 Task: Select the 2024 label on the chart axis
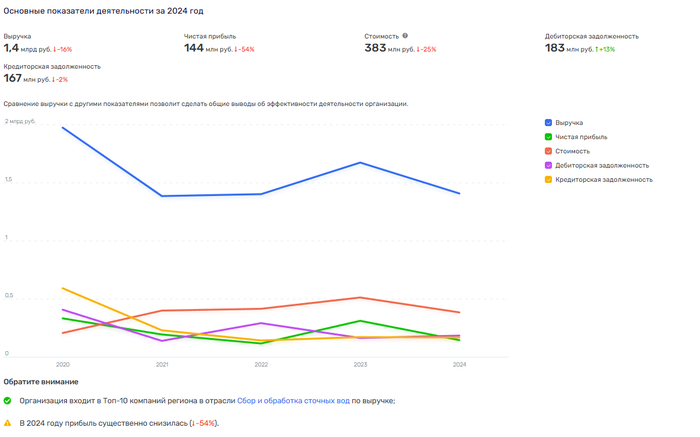click(x=459, y=365)
